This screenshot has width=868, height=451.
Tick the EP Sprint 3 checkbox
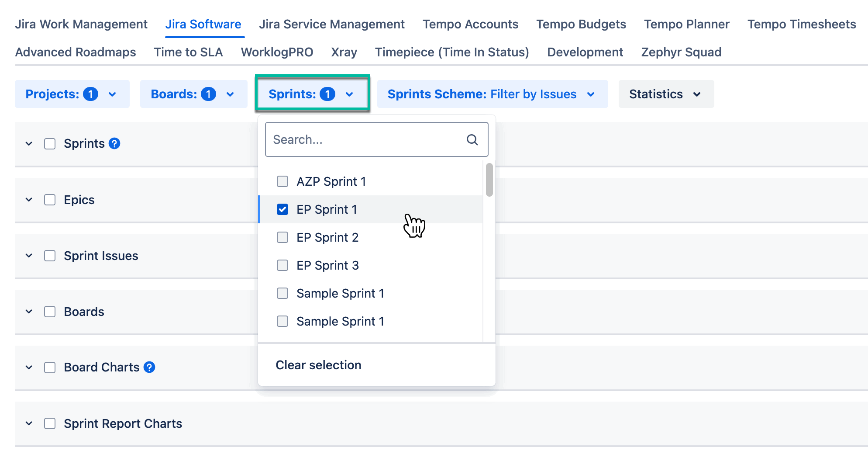tap(282, 265)
